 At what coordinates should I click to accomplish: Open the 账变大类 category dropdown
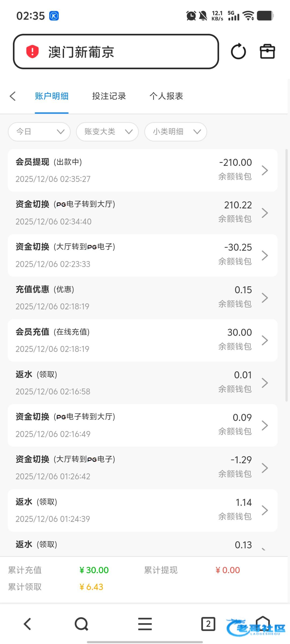[107, 131]
